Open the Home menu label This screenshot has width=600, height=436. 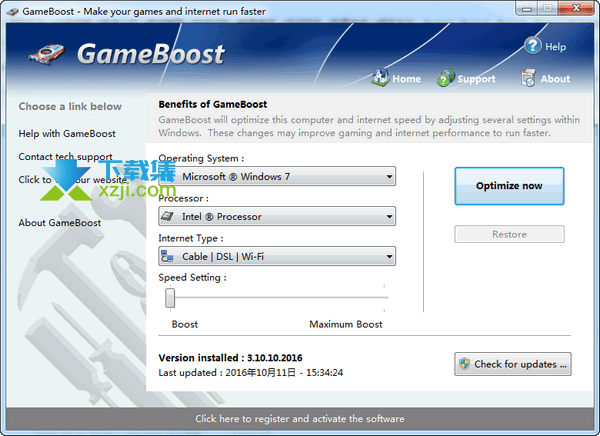(406, 79)
